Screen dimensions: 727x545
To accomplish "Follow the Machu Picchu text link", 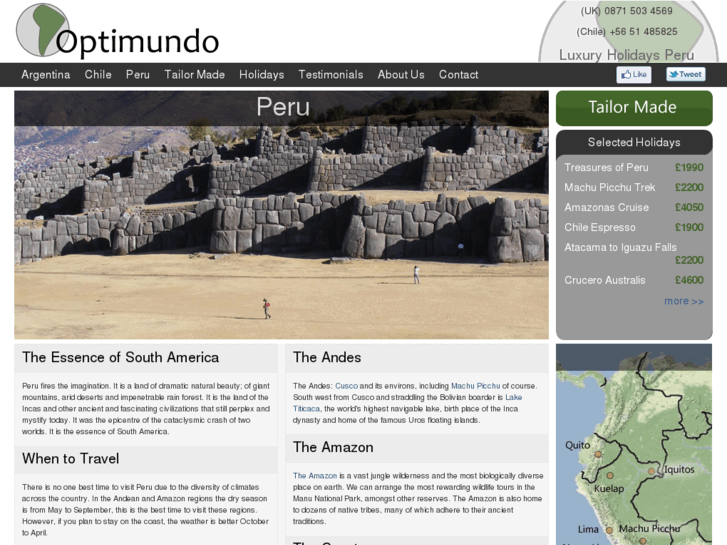I will [x=475, y=386].
